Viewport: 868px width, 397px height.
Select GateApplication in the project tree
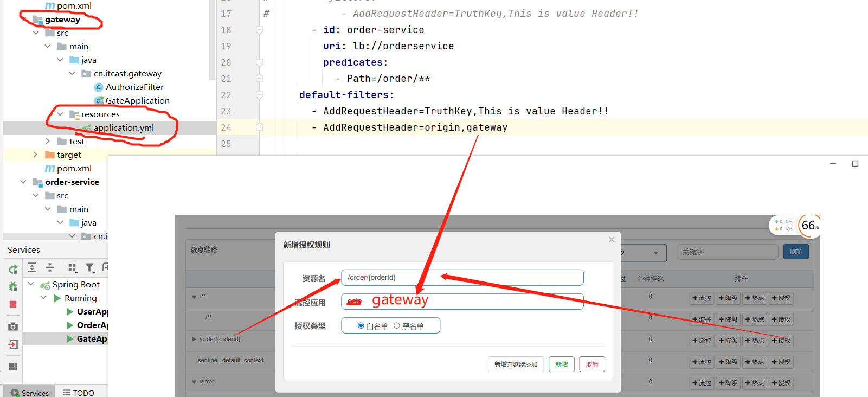click(x=138, y=101)
